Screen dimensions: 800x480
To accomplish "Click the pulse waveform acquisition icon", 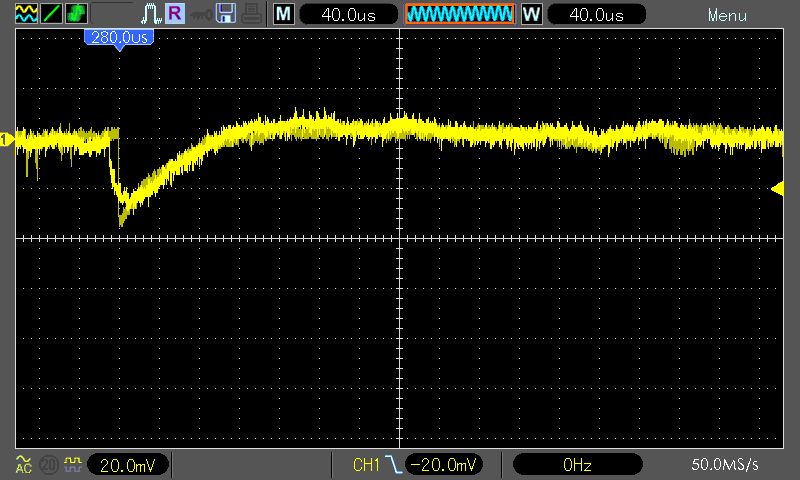I will tap(151, 14).
